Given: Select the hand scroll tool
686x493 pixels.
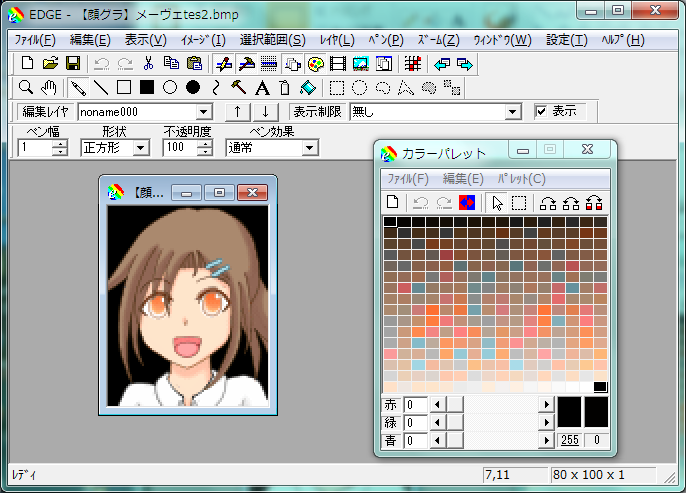Looking at the screenshot, I should point(49,87).
